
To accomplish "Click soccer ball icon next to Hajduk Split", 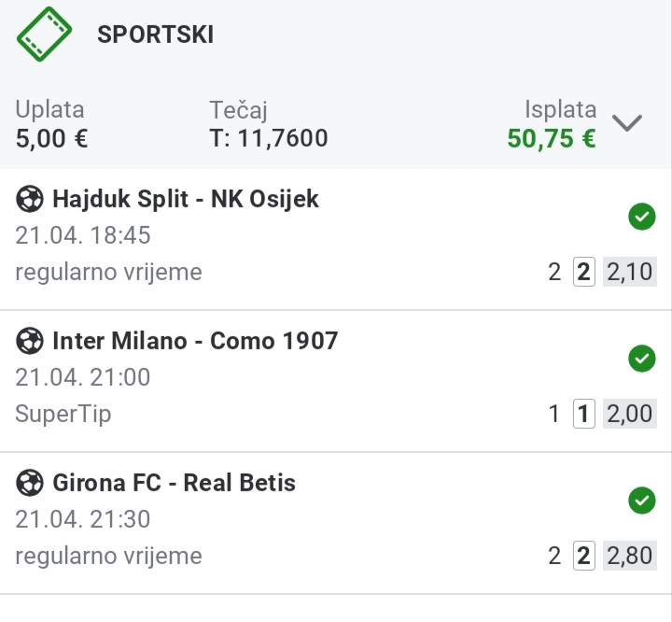I will tap(30, 199).
